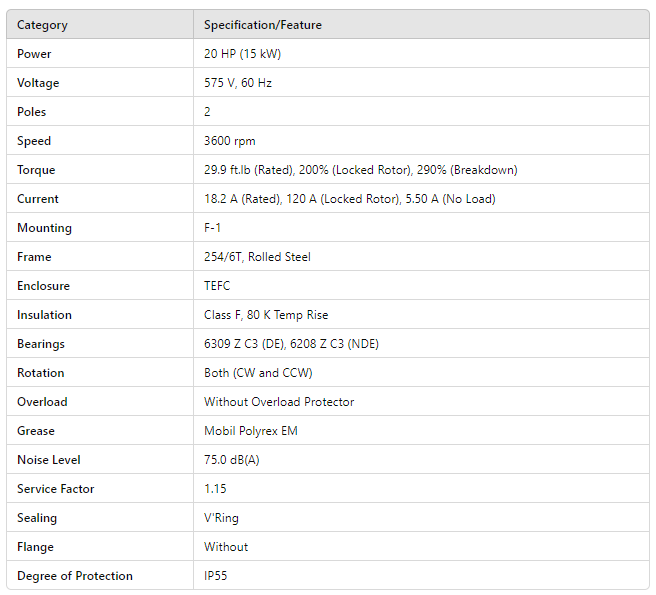The height and width of the screenshot is (595, 656).
Task: Select the Power row label
Action: [34, 54]
